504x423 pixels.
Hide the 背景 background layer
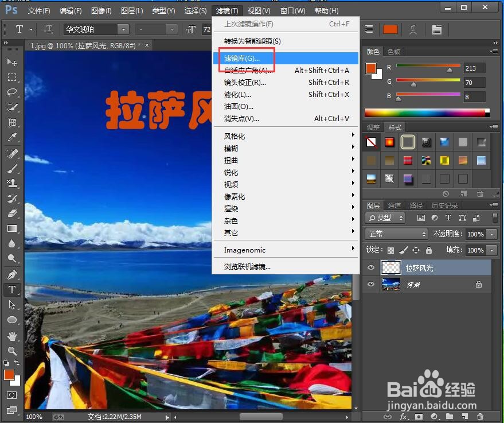tap(370, 284)
